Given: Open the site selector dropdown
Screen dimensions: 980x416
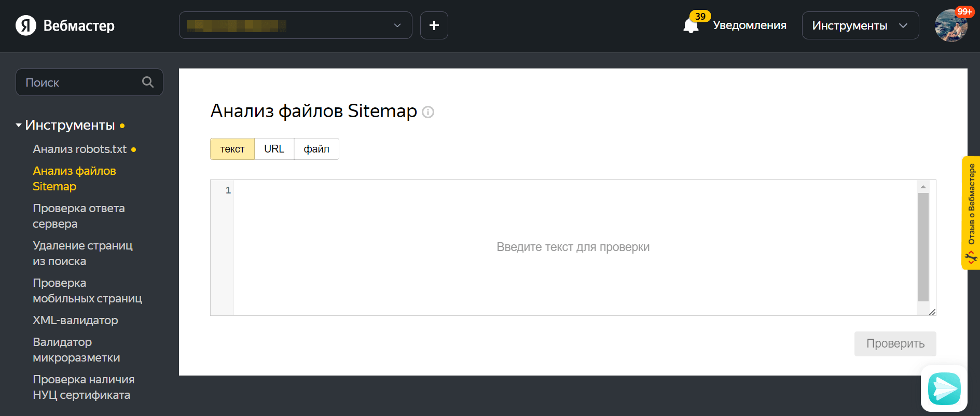Looking at the screenshot, I should 295,25.
